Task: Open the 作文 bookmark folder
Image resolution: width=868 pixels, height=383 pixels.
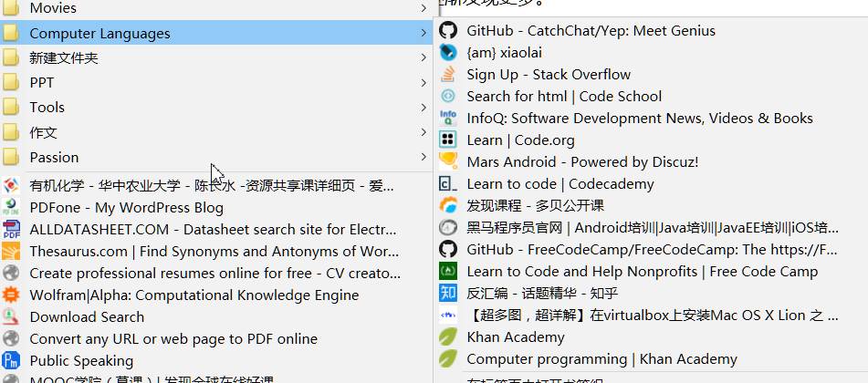Action: [x=216, y=132]
